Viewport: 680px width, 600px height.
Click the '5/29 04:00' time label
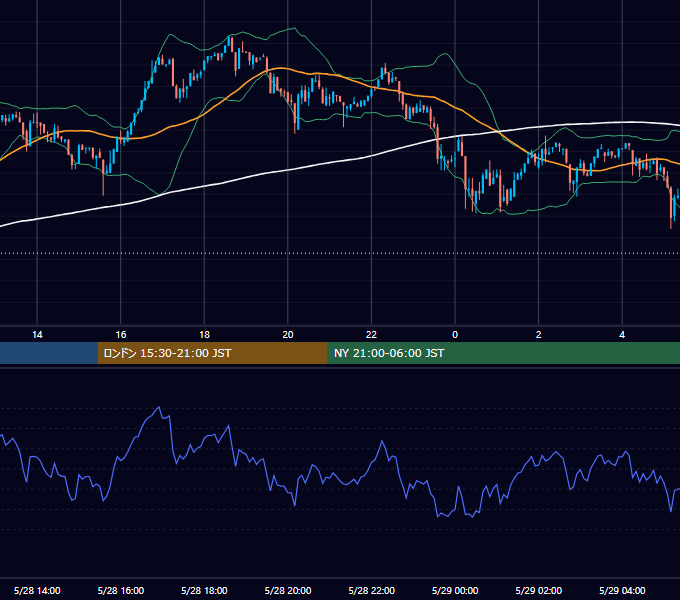tap(622, 590)
